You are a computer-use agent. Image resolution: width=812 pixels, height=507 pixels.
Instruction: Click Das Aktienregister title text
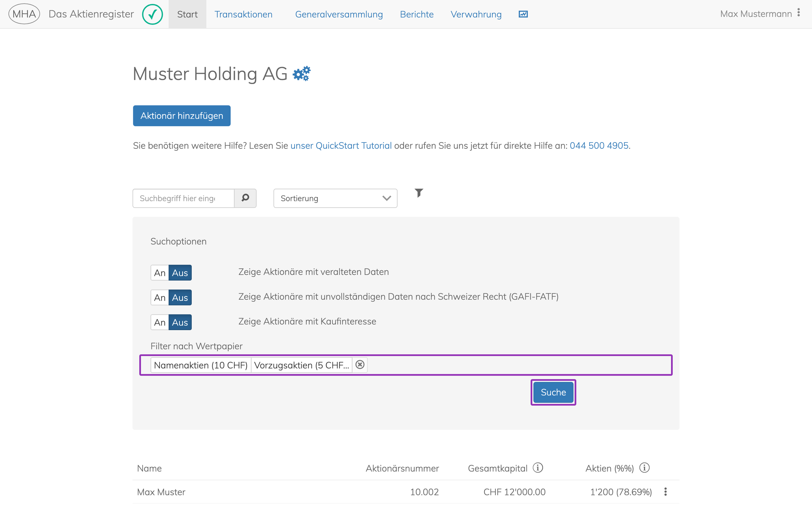(x=91, y=14)
